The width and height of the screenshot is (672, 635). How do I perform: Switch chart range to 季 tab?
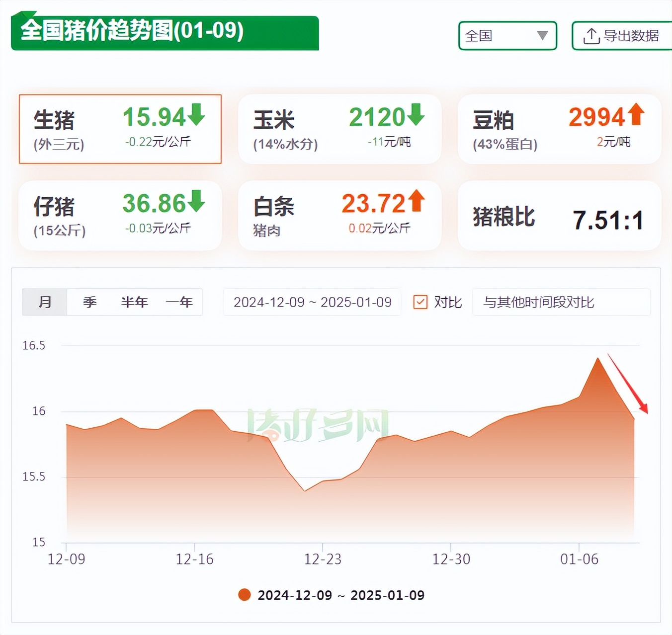click(x=89, y=302)
